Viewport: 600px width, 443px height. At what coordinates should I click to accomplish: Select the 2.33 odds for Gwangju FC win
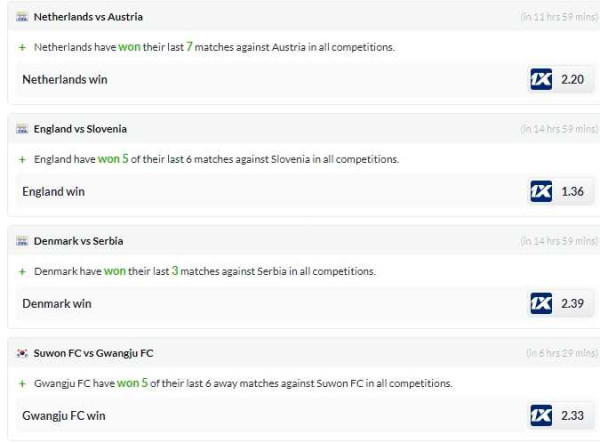point(572,415)
